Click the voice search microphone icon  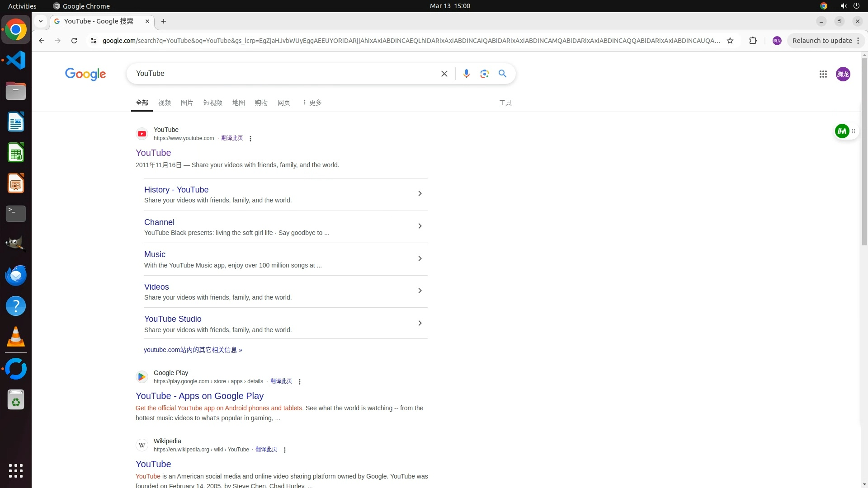pyautogui.click(x=466, y=74)
